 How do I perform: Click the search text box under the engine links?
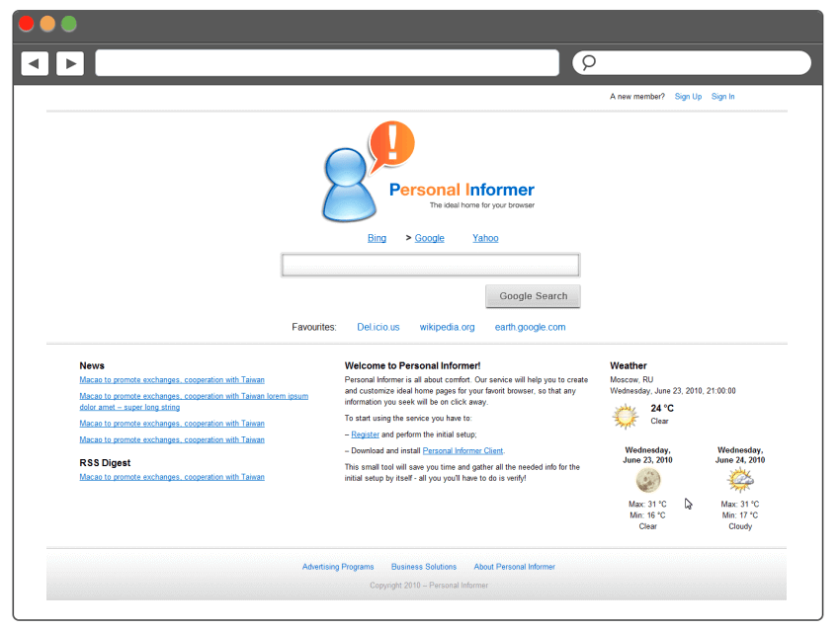(431, 265)
